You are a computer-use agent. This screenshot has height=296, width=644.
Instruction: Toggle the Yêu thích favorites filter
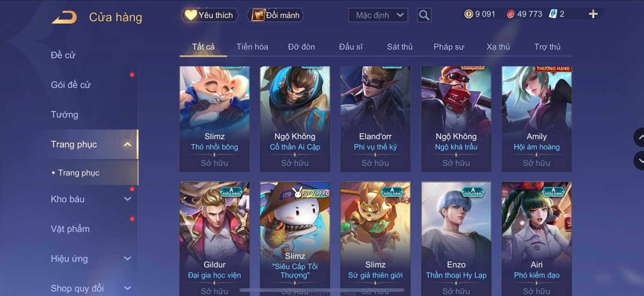point(209,15)
